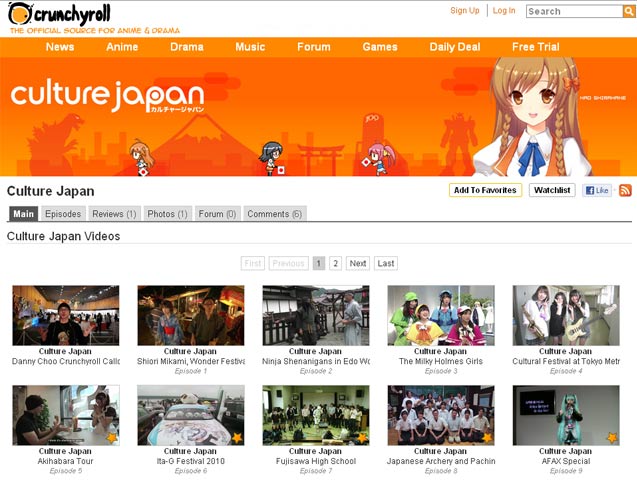Click the Previous pagination button
Screen dimensions: 637x482
pos(288,263)
